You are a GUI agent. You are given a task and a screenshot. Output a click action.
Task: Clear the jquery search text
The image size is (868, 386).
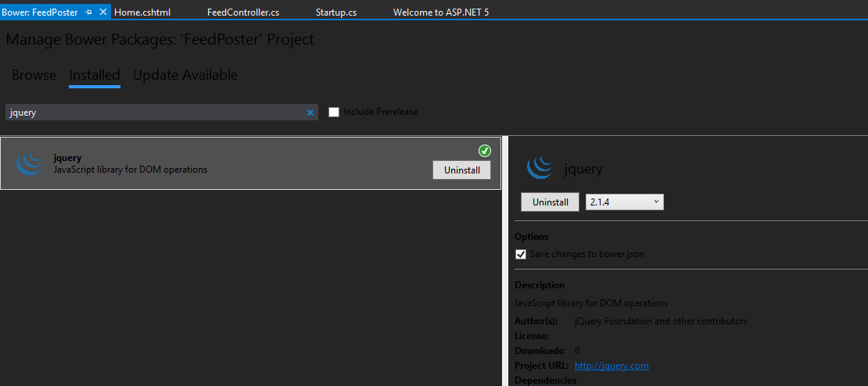[x=310, y=113]
